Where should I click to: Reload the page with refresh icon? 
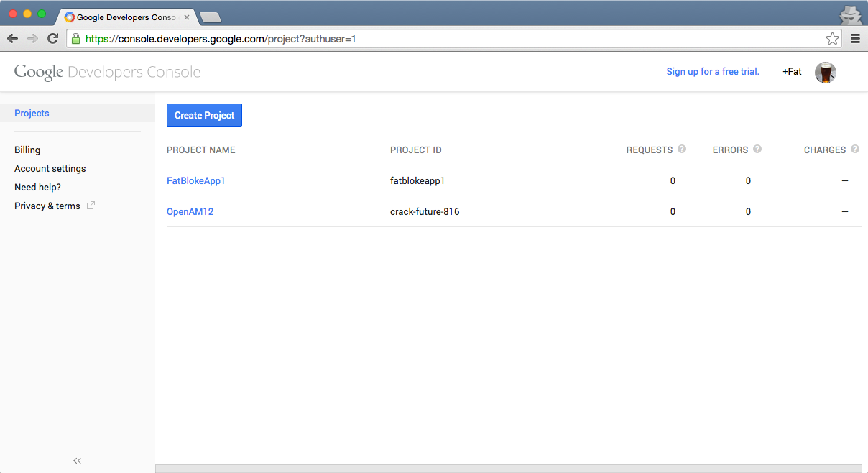pos(52,39)
